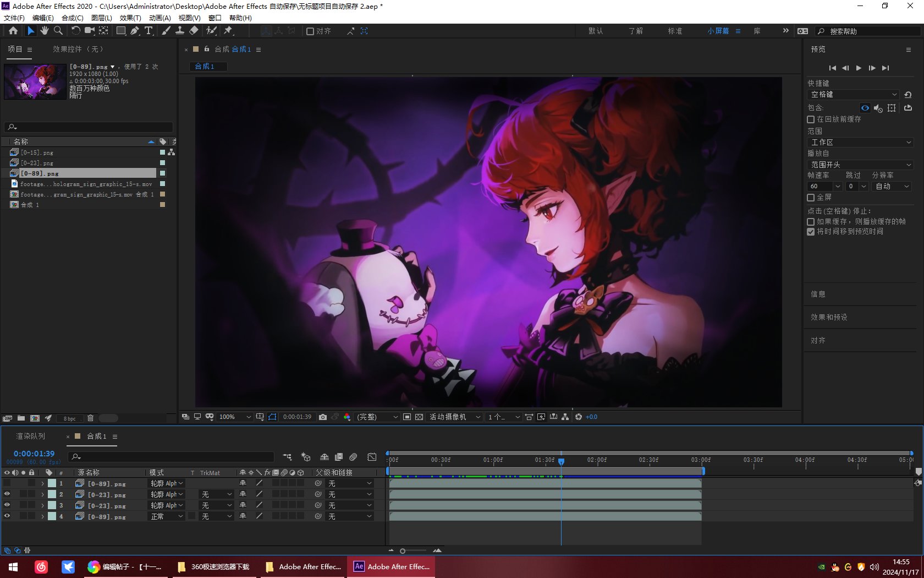The width and height of the screenshot is (924, 578).
Task: Delete selected project item with trash icon
Action: click(x=91, y=418)
